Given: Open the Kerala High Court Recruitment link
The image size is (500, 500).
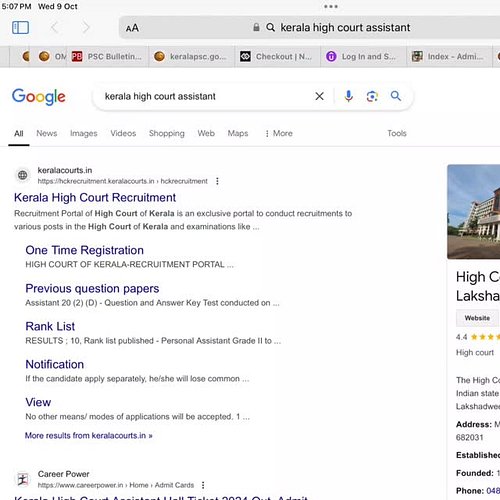Looking at the screenshot, I should (95, 198).
